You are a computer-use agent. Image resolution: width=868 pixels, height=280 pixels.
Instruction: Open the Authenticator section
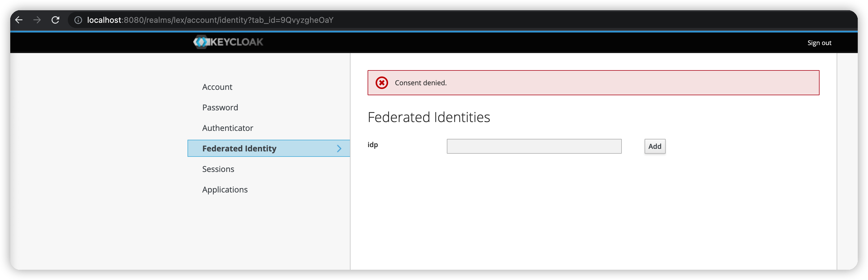228,128
